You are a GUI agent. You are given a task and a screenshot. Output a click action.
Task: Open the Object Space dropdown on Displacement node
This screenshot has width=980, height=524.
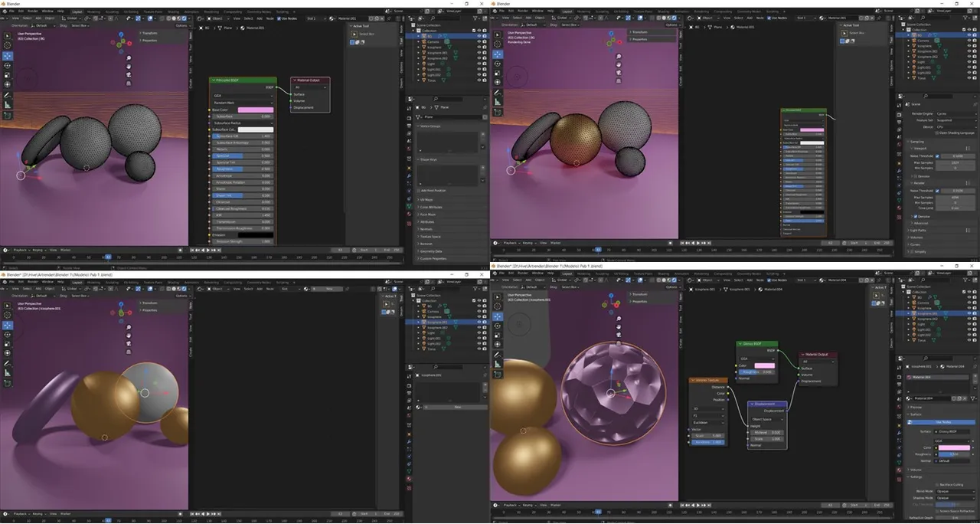pos(766,419)
